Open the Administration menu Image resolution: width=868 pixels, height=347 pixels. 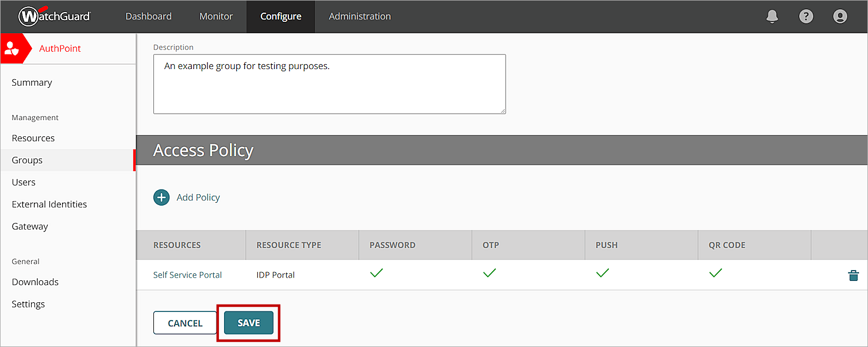(360, 16)
